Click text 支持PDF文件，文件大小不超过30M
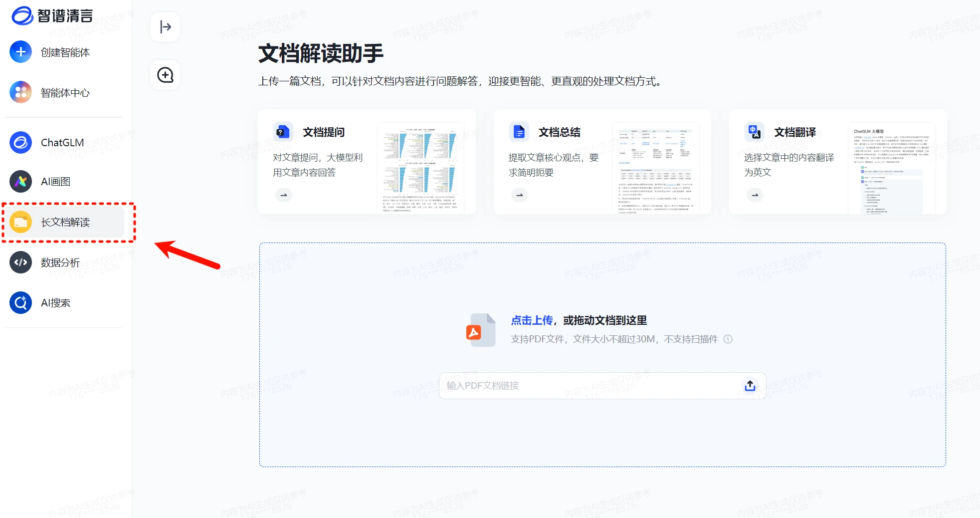 [x=583, y=339]
